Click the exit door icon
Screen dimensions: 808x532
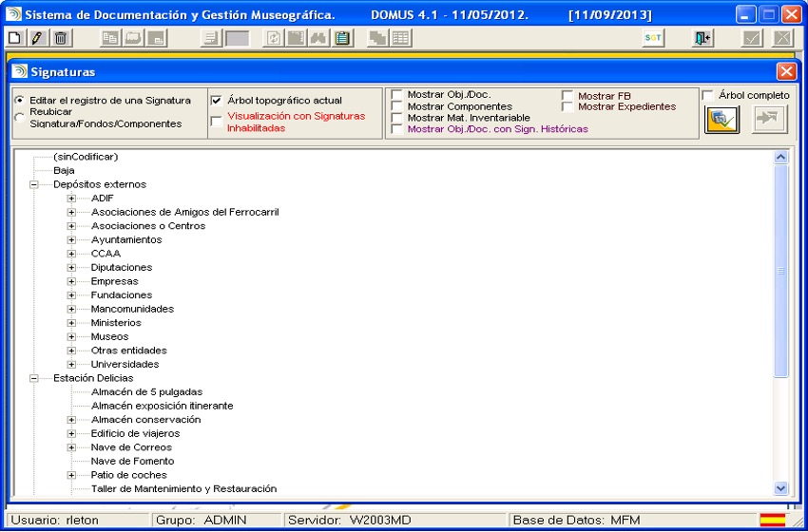click(x=702, y=38)
